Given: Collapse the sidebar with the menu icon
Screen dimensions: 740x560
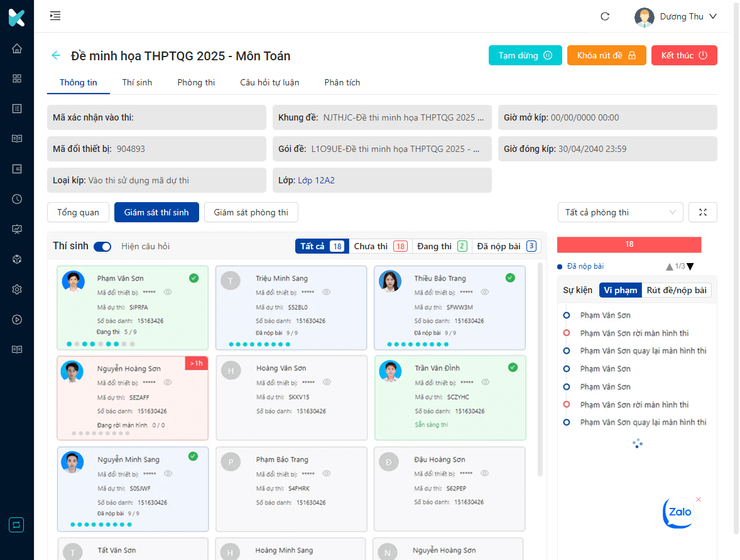Looking at the screenshot, I should click(x=55, y=16).
